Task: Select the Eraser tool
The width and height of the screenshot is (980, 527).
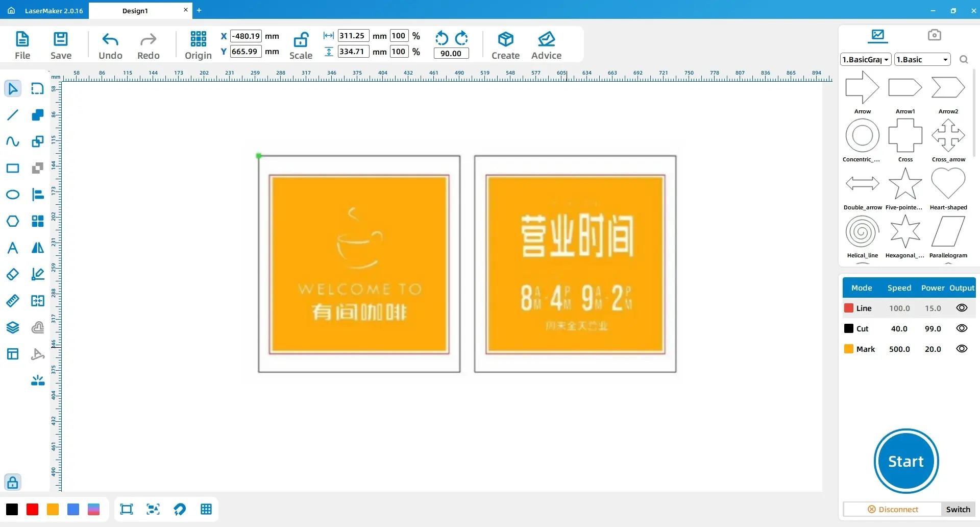Action: (x=13, y=274)
